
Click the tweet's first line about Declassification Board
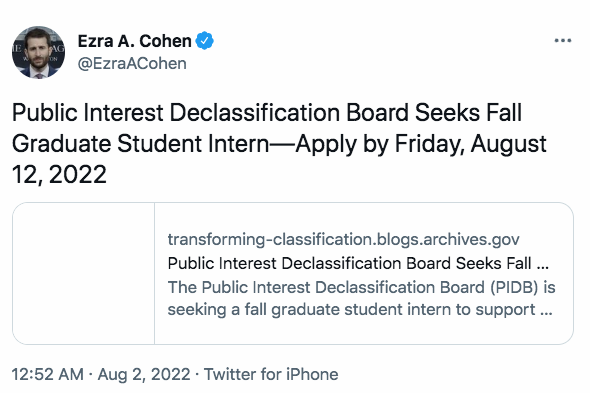(x=267, y=113)
